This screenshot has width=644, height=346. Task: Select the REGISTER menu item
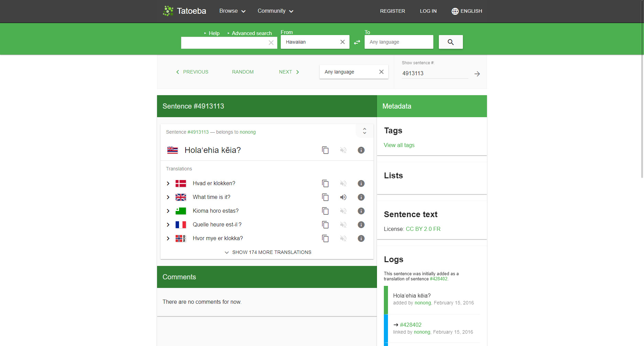[x=392, y=11]
